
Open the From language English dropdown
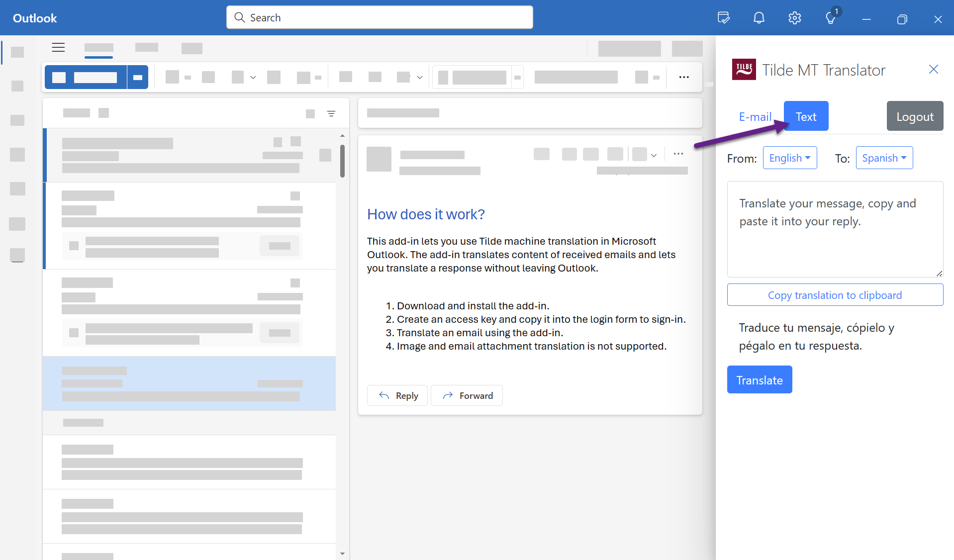[790, 158]
